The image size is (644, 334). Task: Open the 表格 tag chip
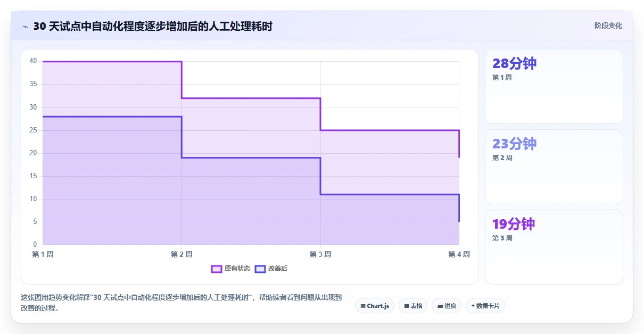[413, 306]
